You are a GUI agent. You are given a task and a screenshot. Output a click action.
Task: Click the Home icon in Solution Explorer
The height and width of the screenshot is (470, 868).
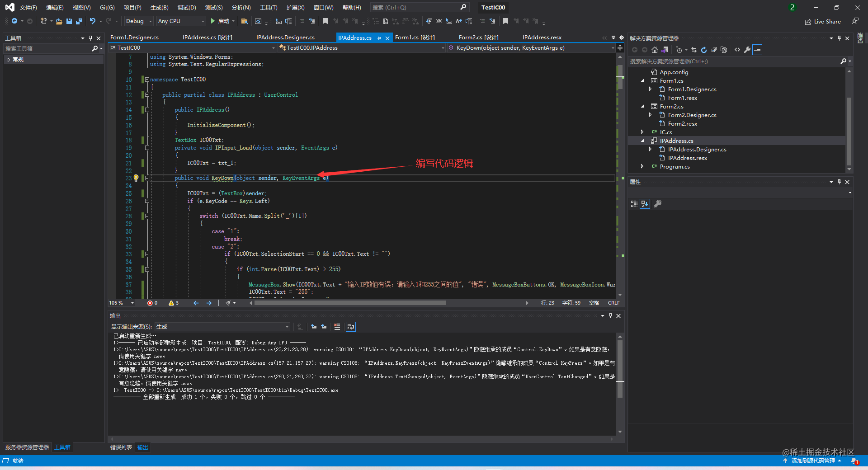click(655, 50)
